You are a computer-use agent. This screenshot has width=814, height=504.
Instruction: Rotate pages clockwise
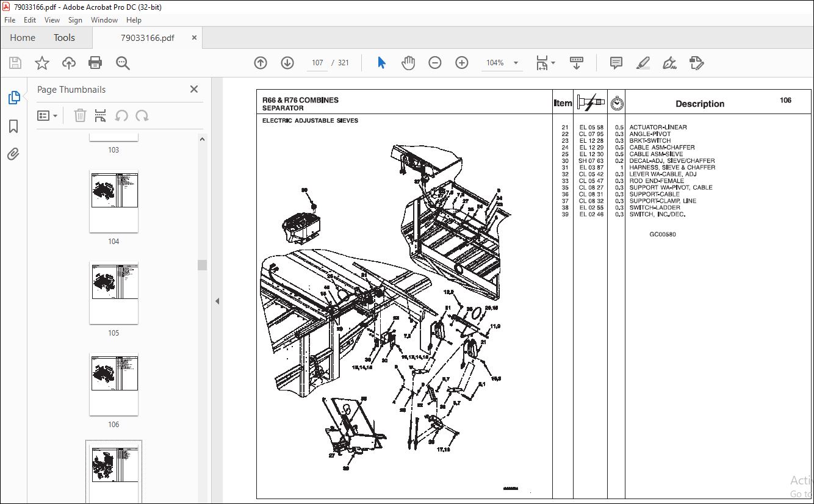tap(142, 116)
